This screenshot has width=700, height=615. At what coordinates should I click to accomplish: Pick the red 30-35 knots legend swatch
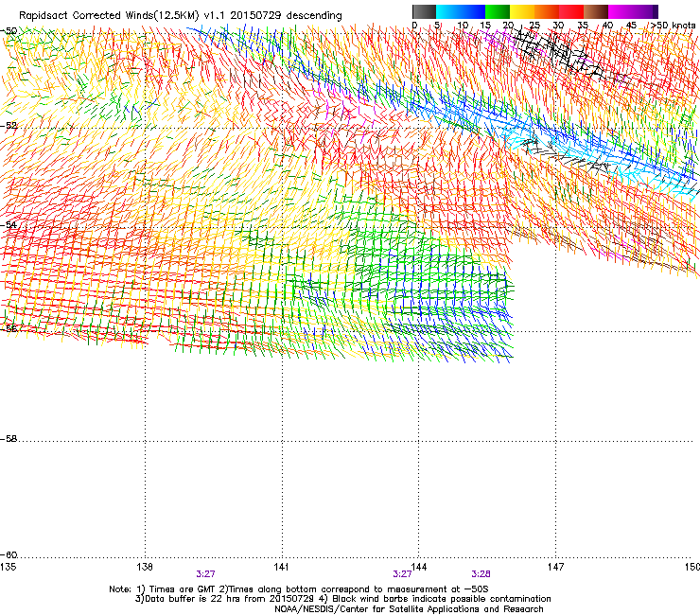point(571,11)
